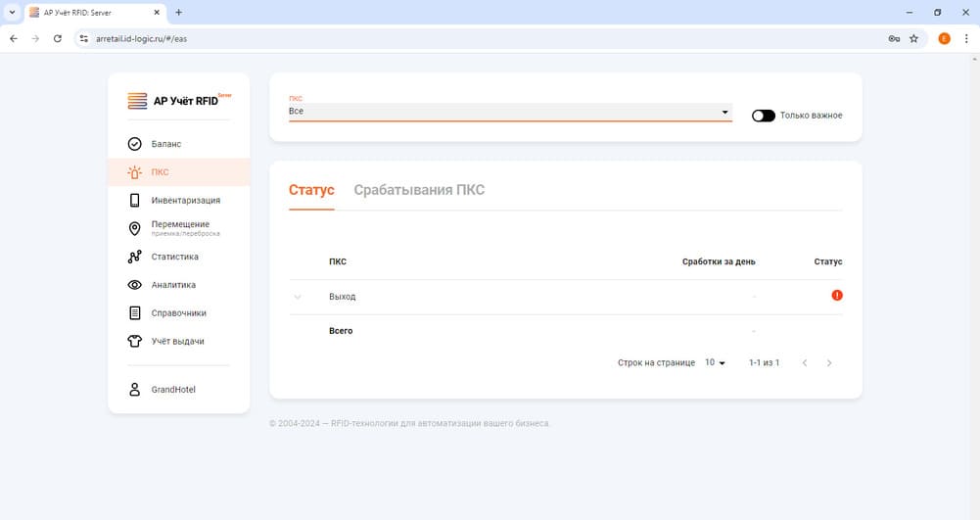Click the Учёт выдачи t-shirt icon
The image size is (980, 520).
pyautogui.click(x=135, y=342)
